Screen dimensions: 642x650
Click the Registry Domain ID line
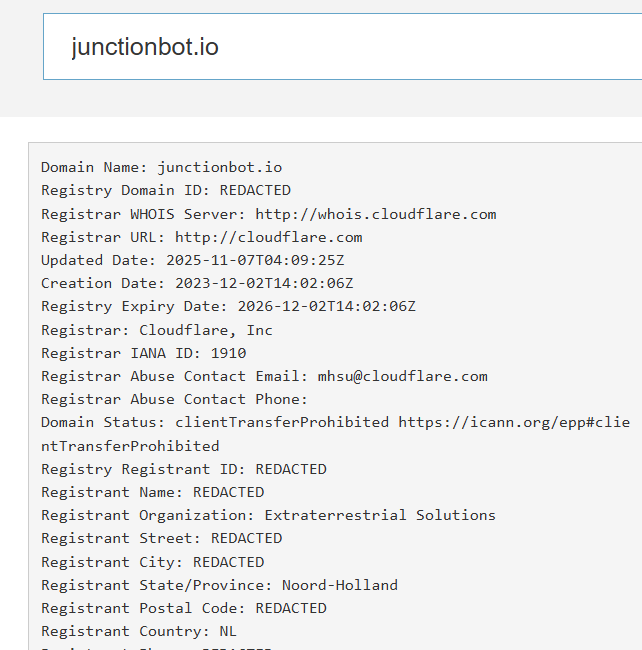click(165, 190)
